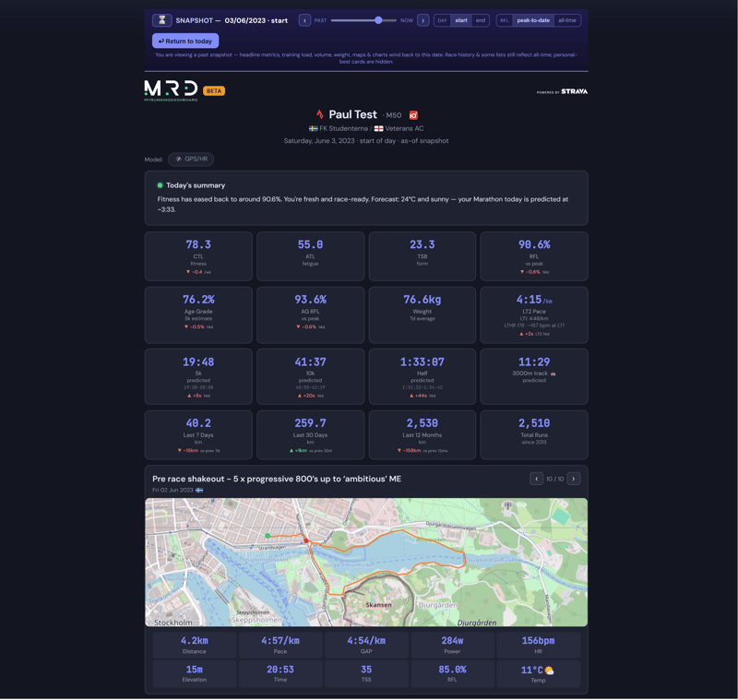Click the RFL vs peak 90.6% card
This screenshot has width=738, height=700.
click(534, 256)
